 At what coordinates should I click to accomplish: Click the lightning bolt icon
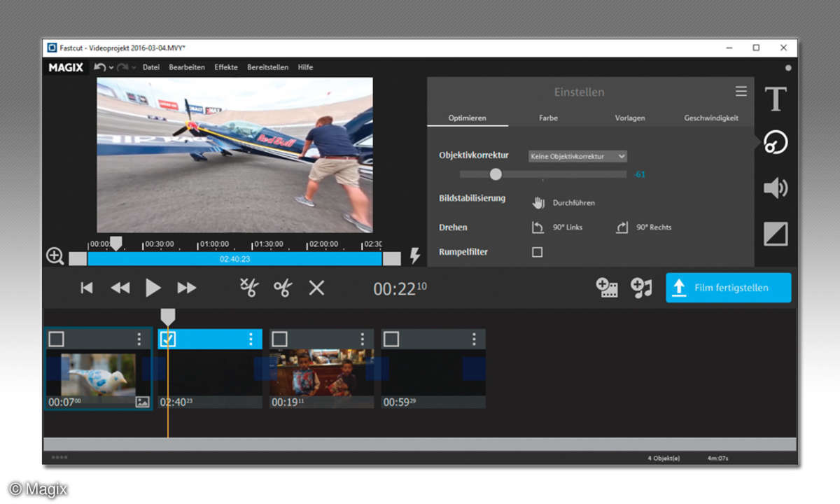point(415,256)
